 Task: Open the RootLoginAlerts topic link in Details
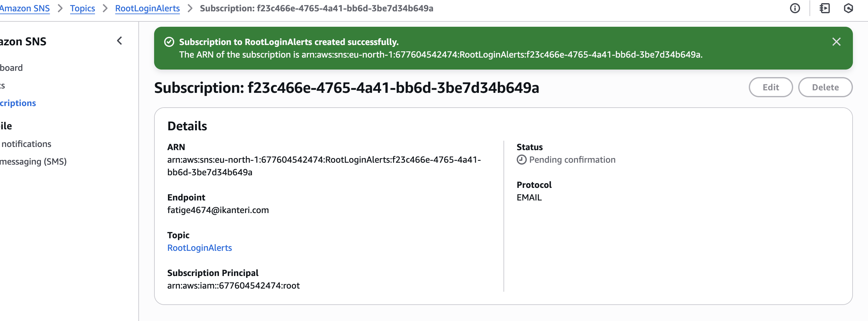199,248
